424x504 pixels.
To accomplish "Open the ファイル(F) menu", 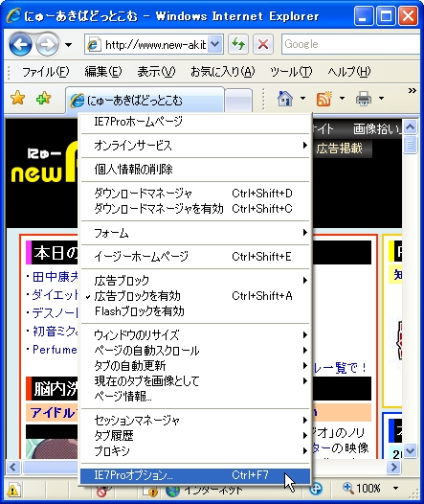I will click(x=45, y=72).
